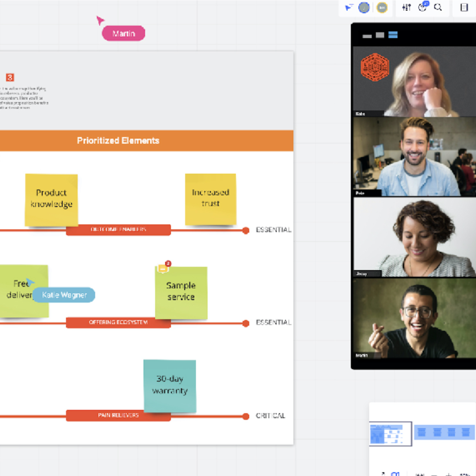The image size is (476, 476).
Task: Click the blue frames strip in minimap
Action: point(444,432)
